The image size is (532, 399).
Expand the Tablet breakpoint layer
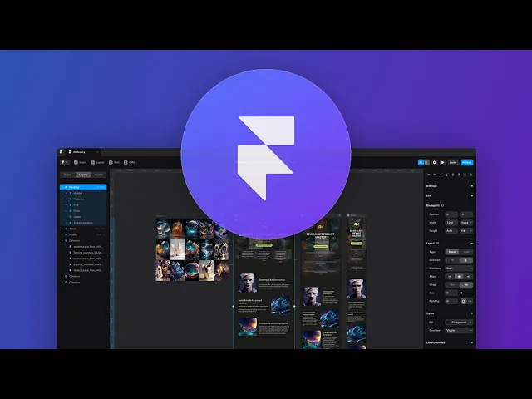62,229
